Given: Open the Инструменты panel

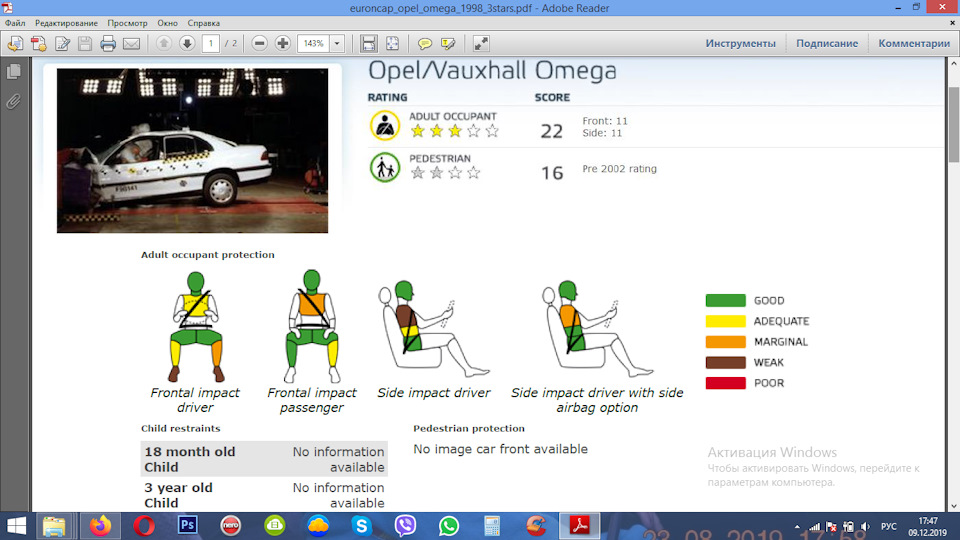Looking at the screenshot, I should (740, 43).
